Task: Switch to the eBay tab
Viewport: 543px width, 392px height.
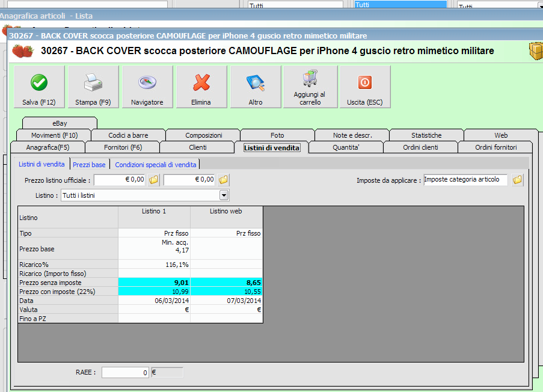Action: (x=60, y=123)
